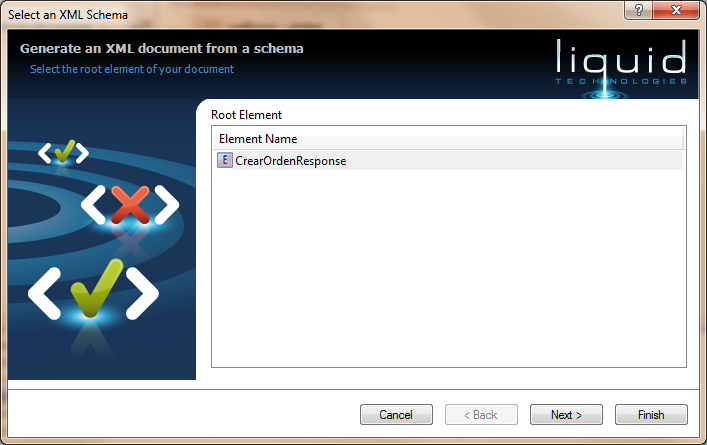Go to the previous step with Back
This screenshot has width=707, height=445.
(481, 415)
